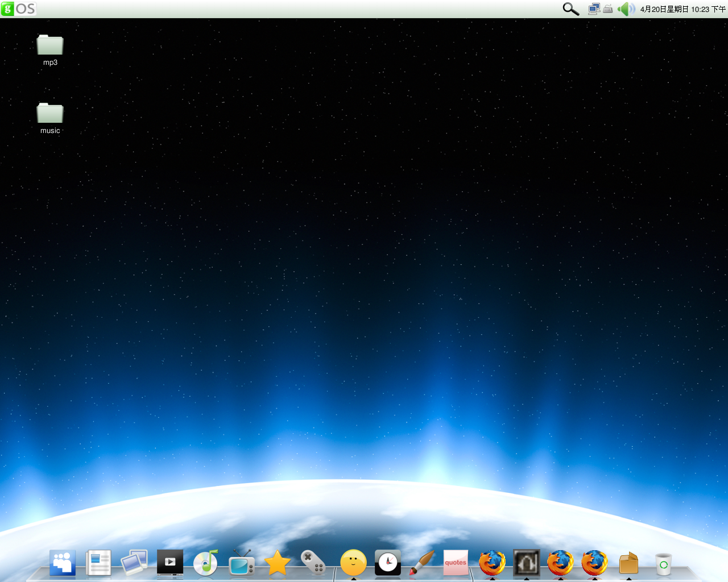Image resolution: width=728 pixels, height=582 pixels.
Task: Open the dark archway icon in dock
Action: [526, 563]
